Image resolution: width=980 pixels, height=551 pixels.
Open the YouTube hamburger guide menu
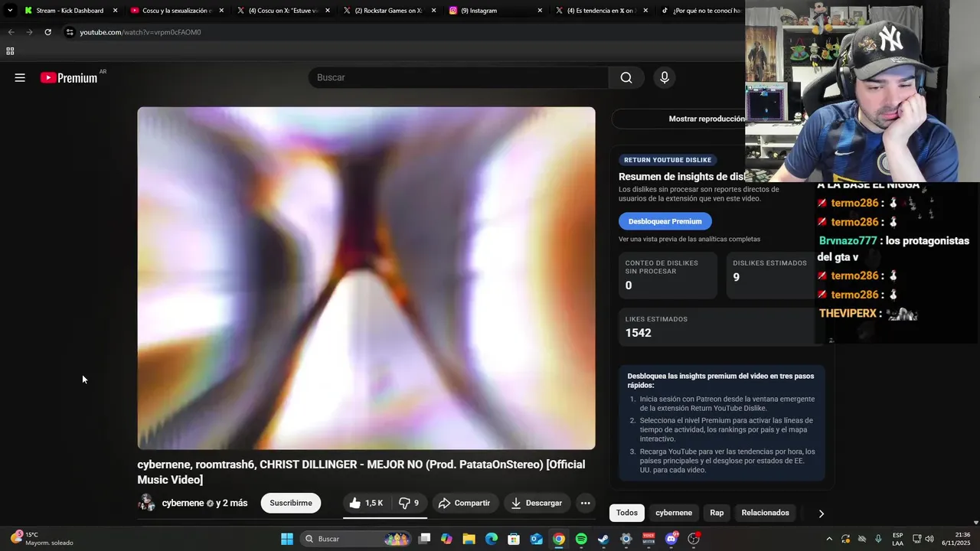pyautogui.click(x=20, y=77)
